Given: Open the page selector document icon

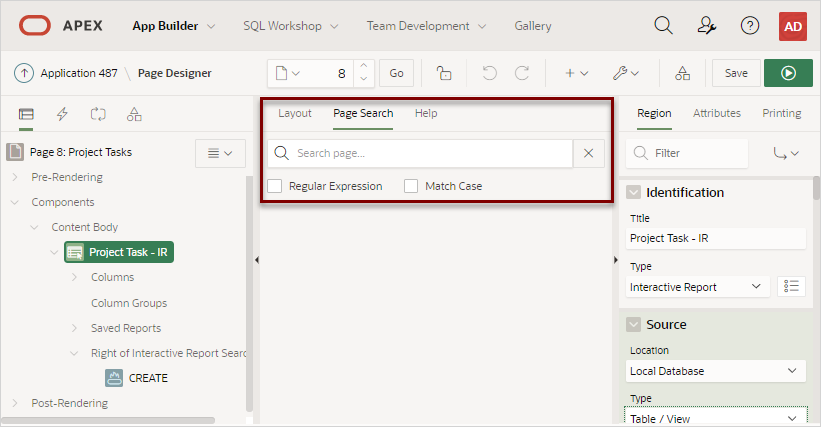Looking at the screenshot, I should click(287, 73).
